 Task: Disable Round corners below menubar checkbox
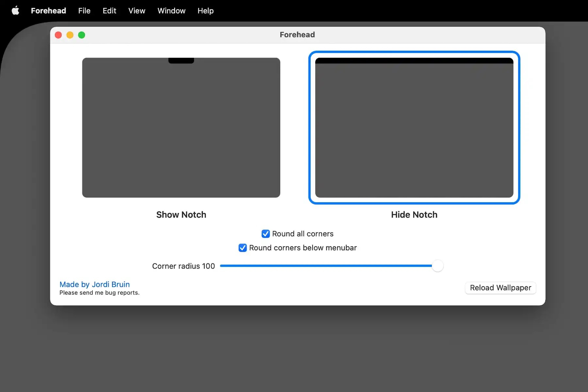pos(243,248)
